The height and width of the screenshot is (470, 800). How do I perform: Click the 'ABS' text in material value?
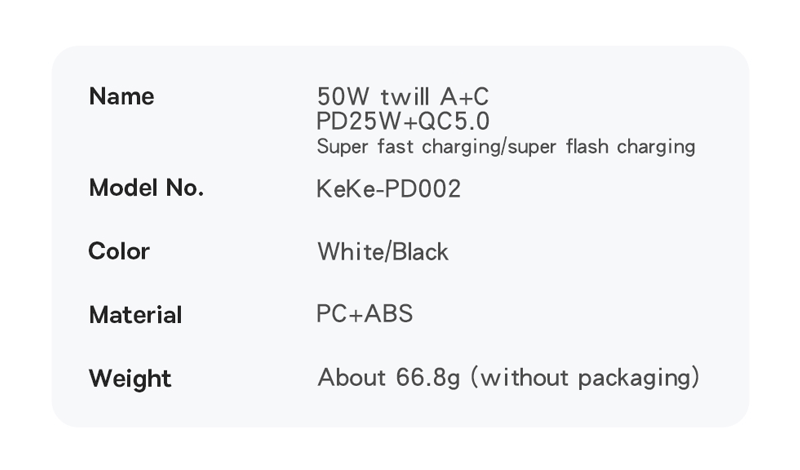(388, 314)
